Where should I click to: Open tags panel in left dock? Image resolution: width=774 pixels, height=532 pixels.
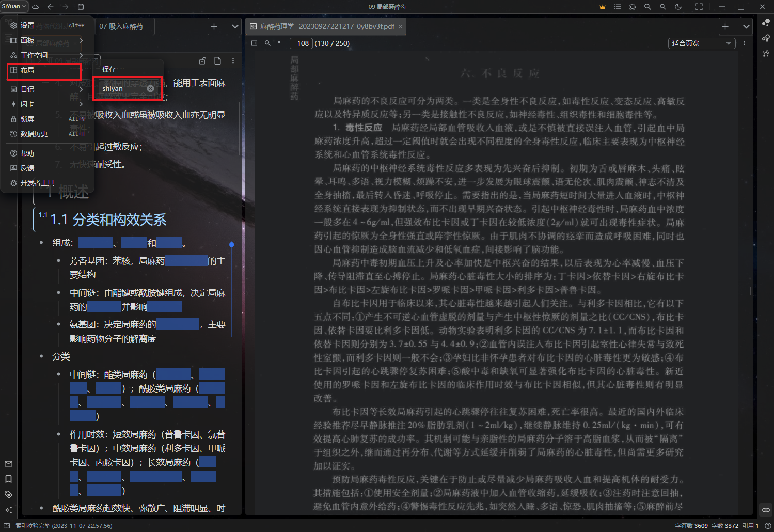8,494
